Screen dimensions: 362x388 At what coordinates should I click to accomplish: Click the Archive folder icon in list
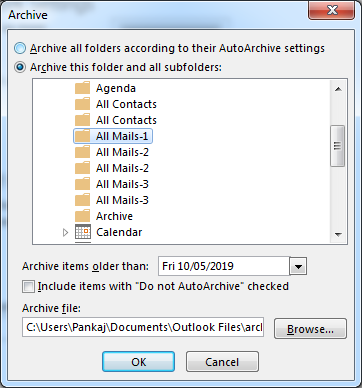tap(82, 216)
